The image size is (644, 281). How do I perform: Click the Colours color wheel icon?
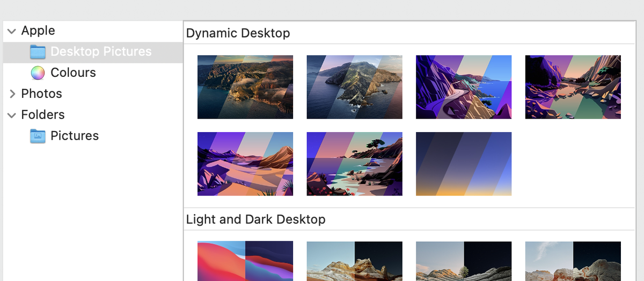pyautogui.click(x=38, y=73)
